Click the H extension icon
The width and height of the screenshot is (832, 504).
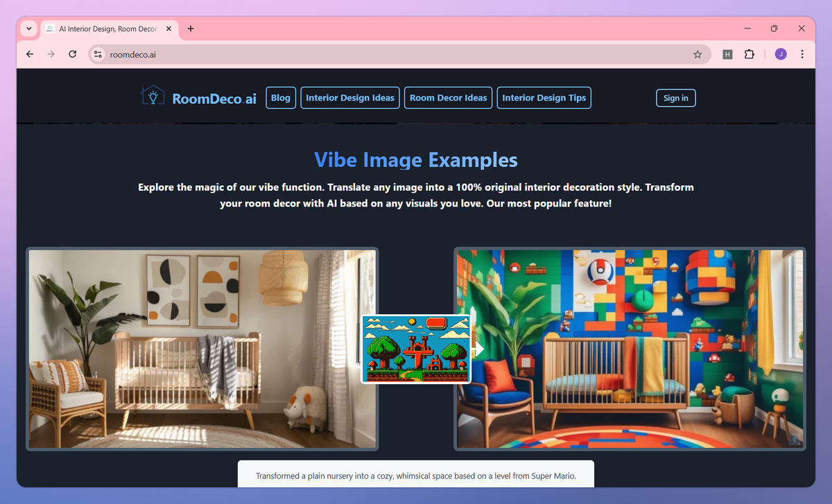click(x=727, y=53)
